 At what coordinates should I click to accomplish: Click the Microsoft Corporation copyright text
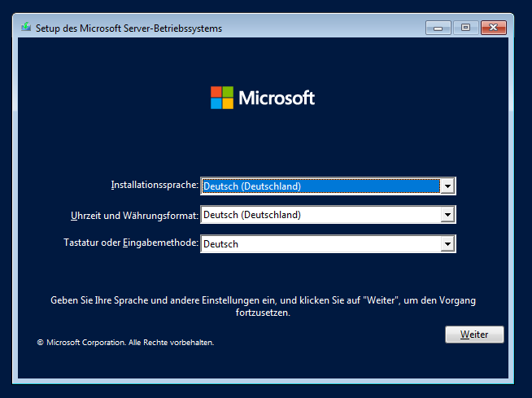tap(125, 343)
